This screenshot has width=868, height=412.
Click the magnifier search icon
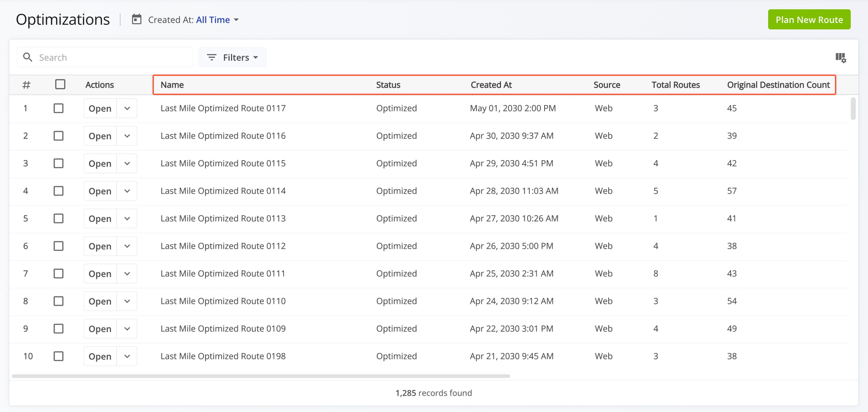tap(28, 57)
